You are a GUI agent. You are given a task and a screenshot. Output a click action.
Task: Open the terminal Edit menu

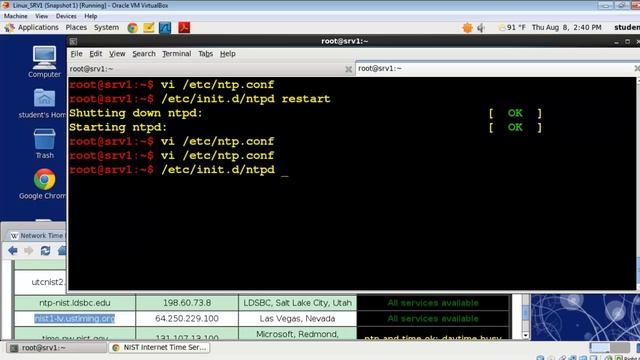click(96, 53)
